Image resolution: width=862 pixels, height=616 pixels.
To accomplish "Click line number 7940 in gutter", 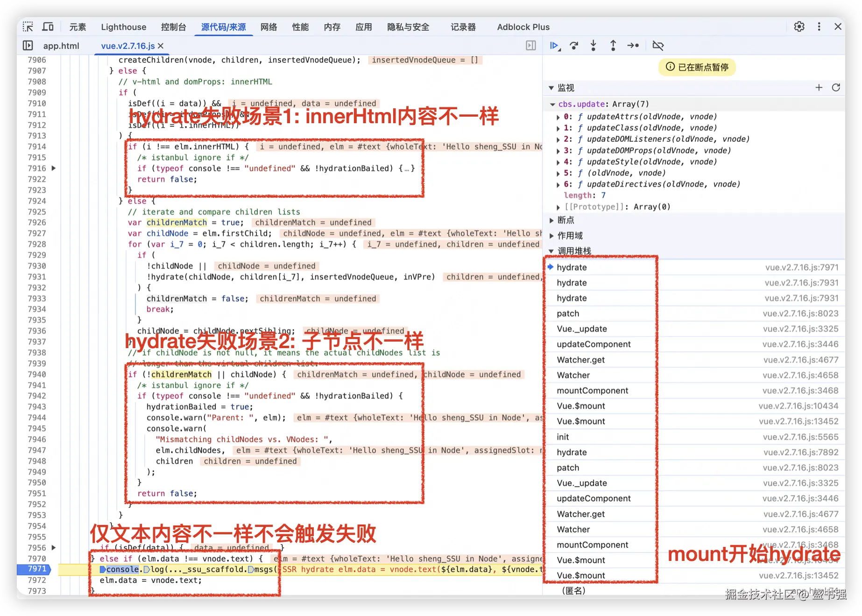I will point(37,374).
